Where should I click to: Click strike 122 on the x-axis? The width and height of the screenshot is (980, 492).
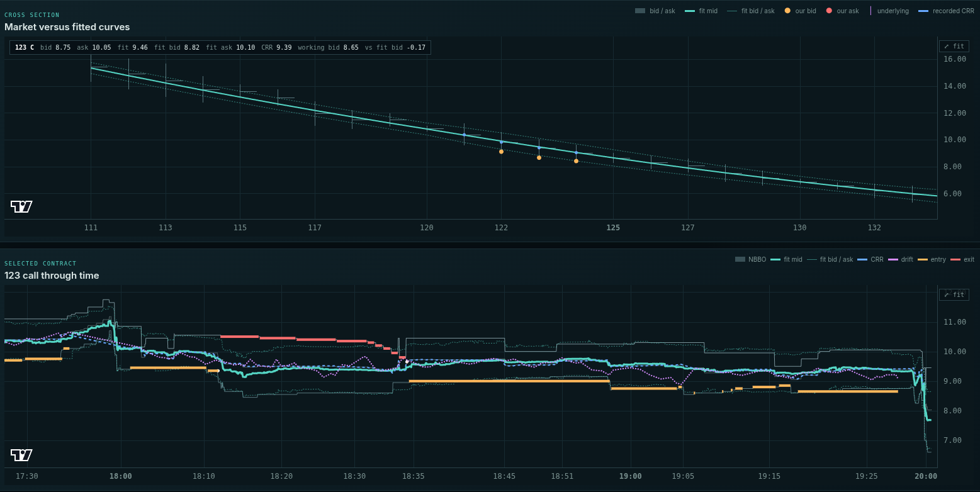[501, 228]
